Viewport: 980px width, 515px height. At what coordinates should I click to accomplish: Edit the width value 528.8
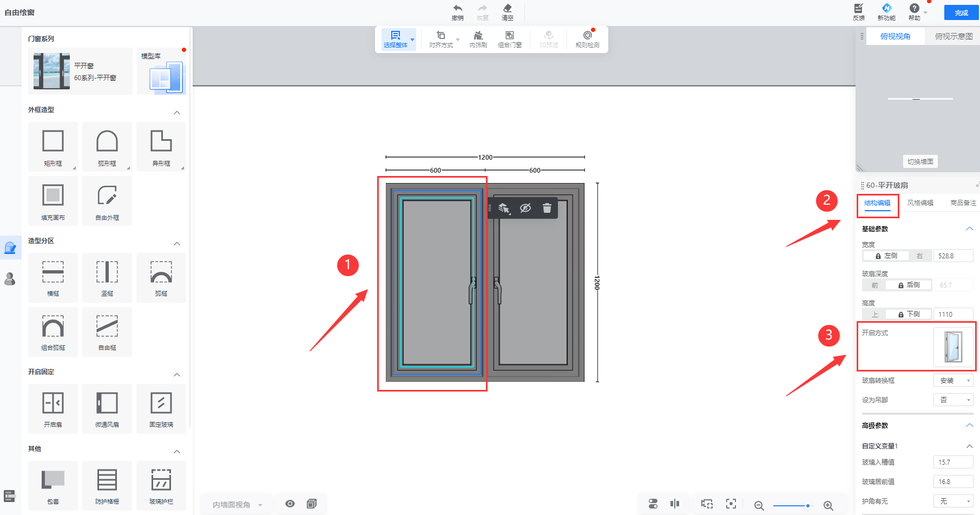(x=953, y=256)
